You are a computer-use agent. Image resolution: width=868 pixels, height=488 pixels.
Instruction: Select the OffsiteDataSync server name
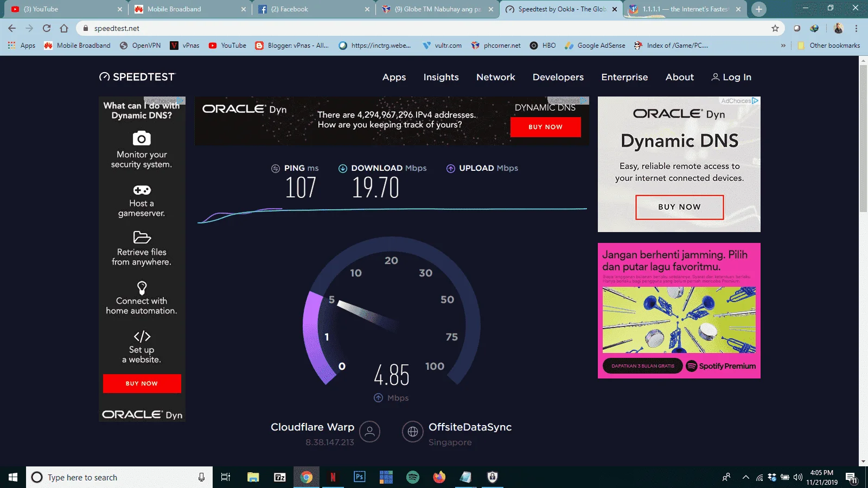click(x=470, y=427)
